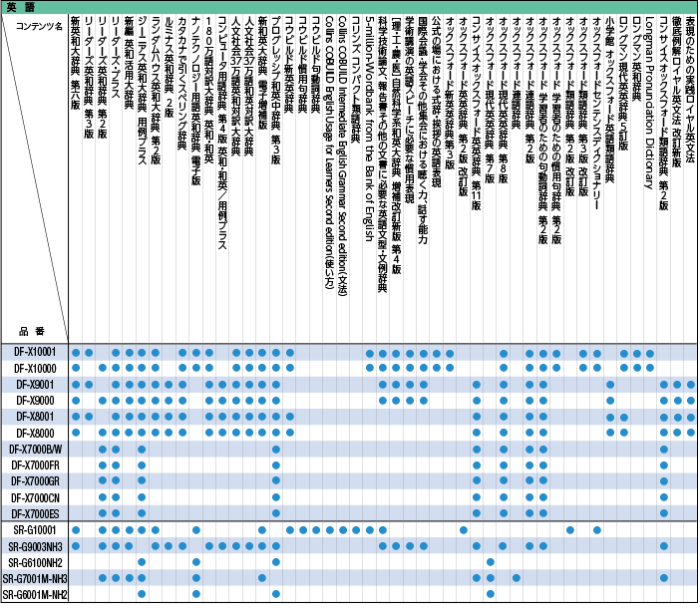Click column header リーダーズ英和辞典 第3版

click(89, 78)
